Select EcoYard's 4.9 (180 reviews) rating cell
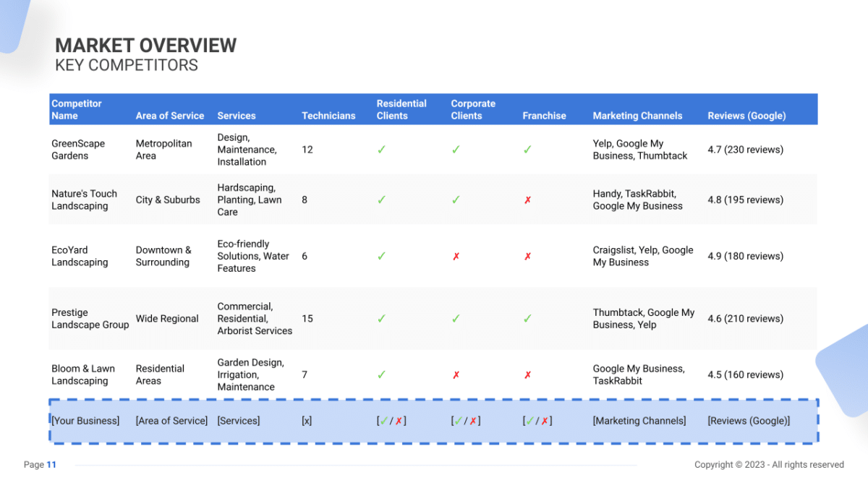This screenshot has height=488, width=868. pyautogui.click(x=745, y=257)
